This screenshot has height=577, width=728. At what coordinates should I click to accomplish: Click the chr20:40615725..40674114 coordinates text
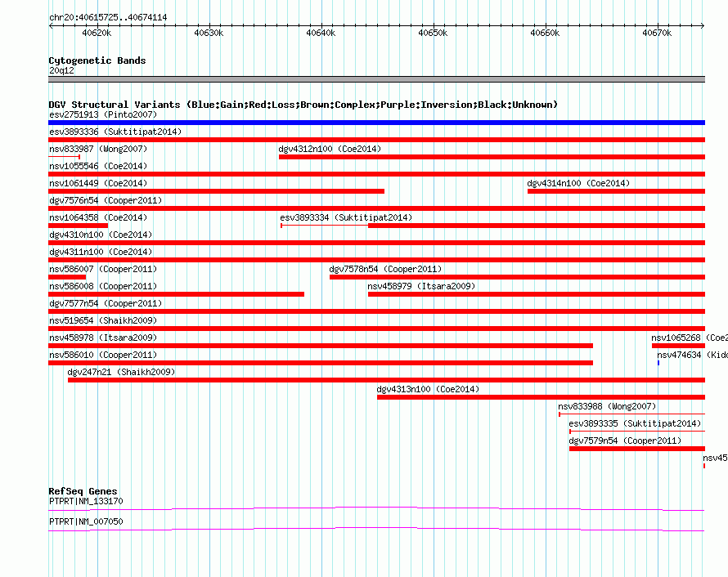(108, 18)
